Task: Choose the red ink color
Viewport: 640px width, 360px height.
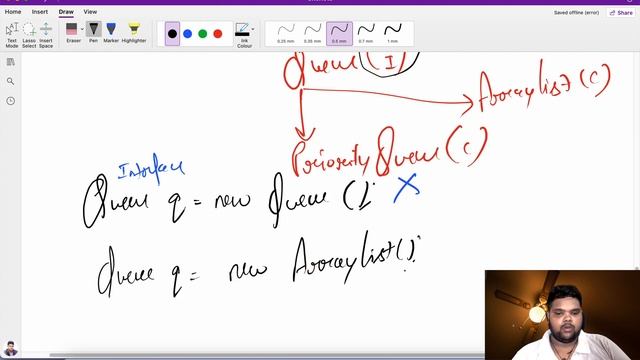Action: pos(218,34)
